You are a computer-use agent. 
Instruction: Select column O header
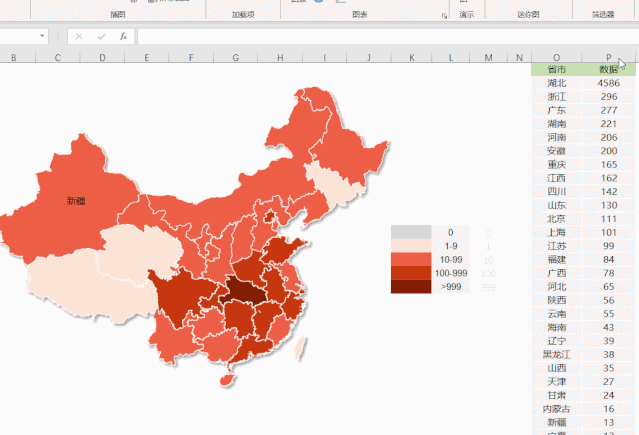(x=557, y=57)
